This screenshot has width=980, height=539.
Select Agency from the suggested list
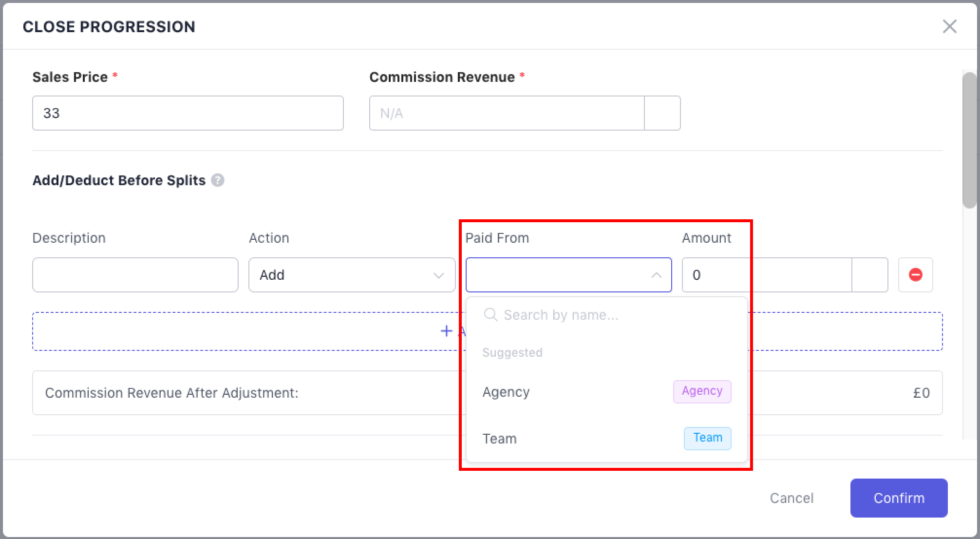pos(507,392)
